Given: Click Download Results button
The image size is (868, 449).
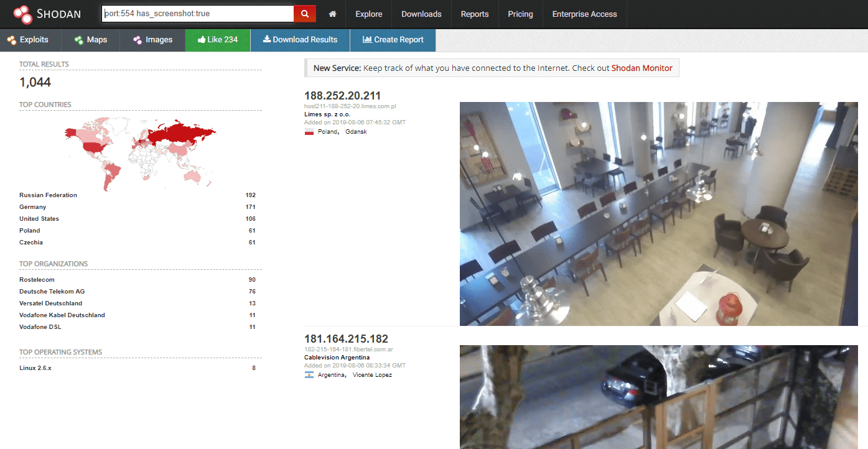Looking at the screenshot, I should [x=300, y=40].
